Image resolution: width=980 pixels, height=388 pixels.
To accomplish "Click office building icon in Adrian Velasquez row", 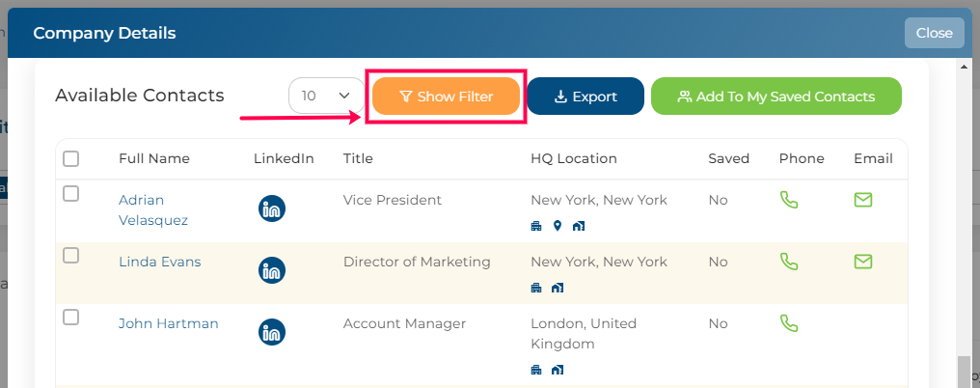I will [x=536, y=226].
